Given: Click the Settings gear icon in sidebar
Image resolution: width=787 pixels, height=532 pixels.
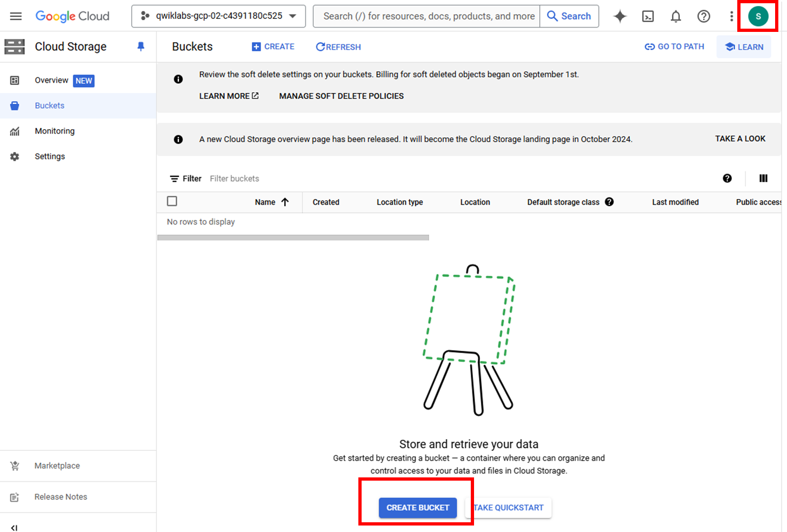Looking at the screenshot, I should (15, 157).
